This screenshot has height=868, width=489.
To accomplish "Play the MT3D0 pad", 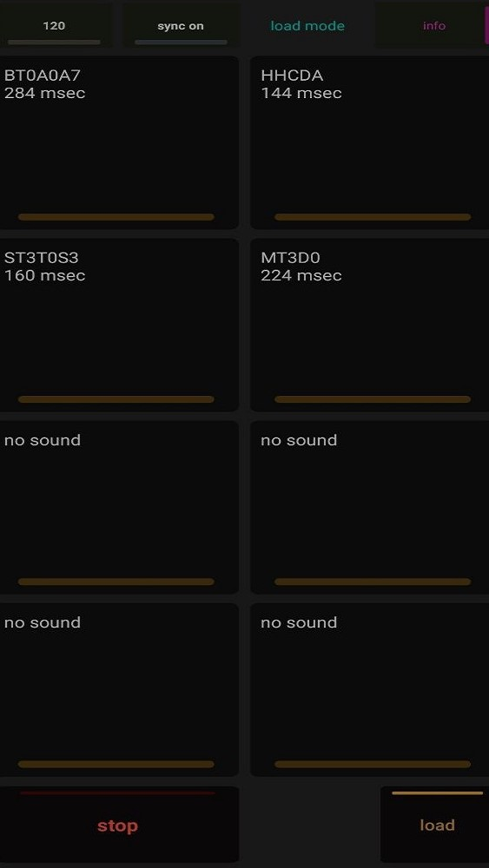I will tap(369, 325).
